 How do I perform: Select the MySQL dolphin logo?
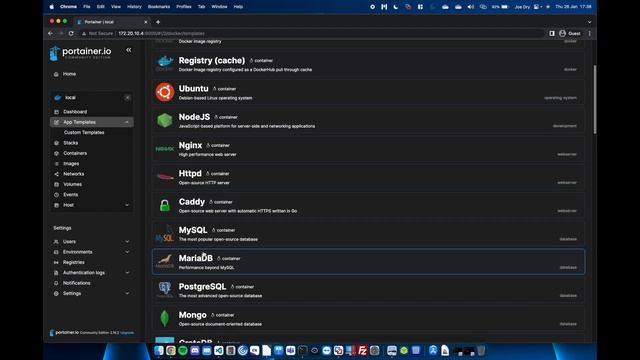pyautogui.click(x=165, y=234)
